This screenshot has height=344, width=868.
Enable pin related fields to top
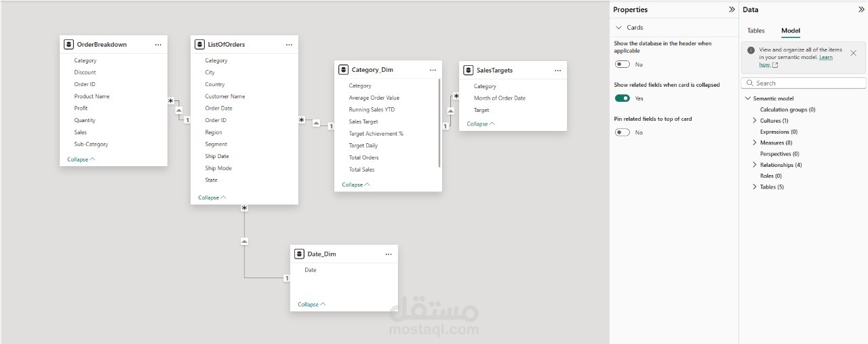622,132
